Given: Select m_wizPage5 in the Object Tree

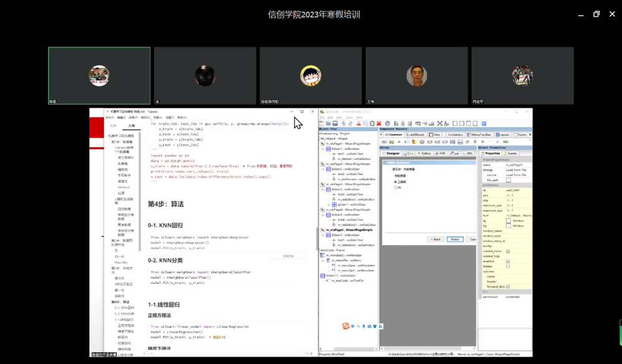Looking at the screenshot, I should 349,230.
